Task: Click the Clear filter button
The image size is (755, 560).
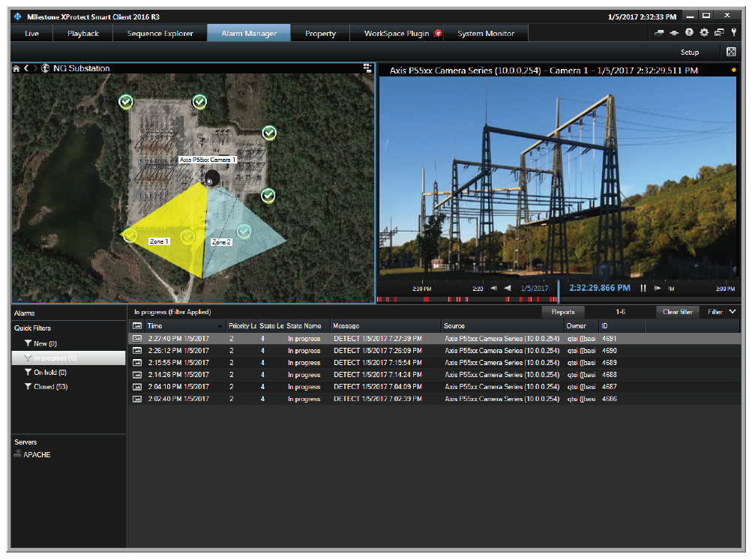Action: click(678, 312)
